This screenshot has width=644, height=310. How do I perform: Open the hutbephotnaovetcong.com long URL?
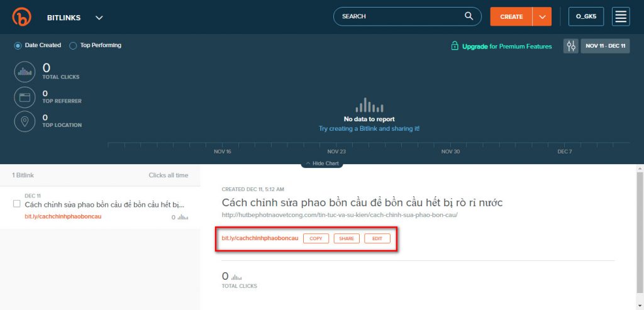[x=340, y=215]
